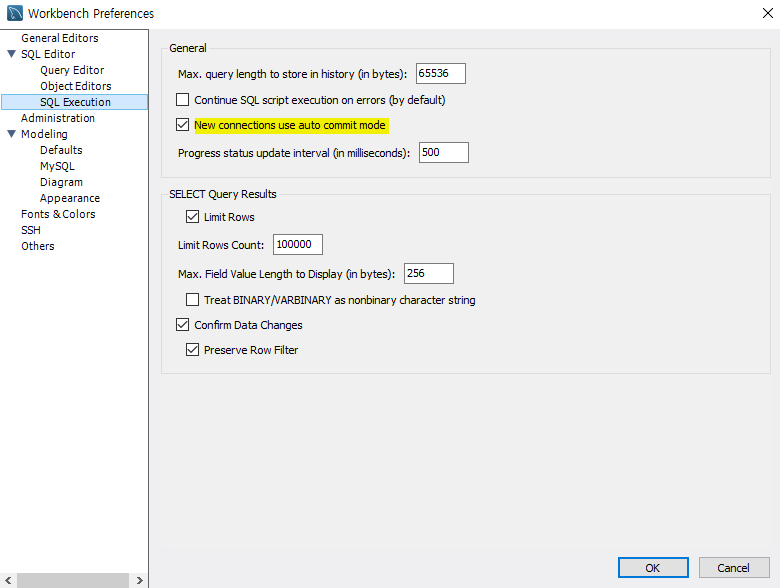
Task: Select General Editors in sidebar
Action: coord(60,38)
